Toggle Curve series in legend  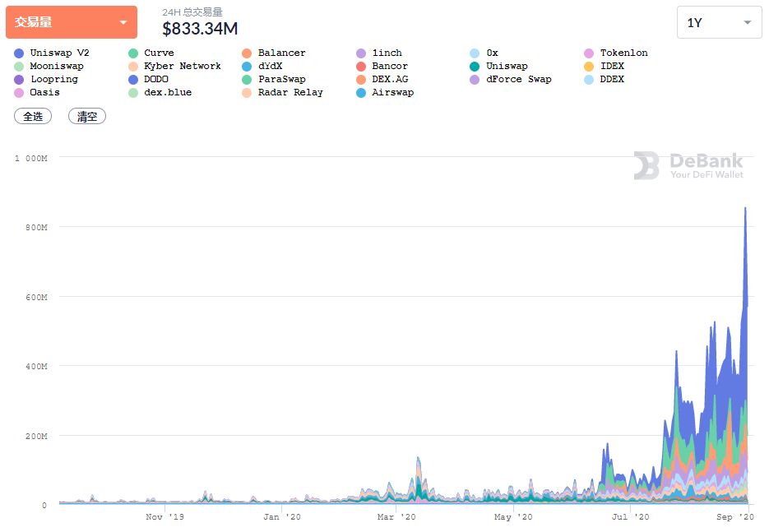click(151, 53)
